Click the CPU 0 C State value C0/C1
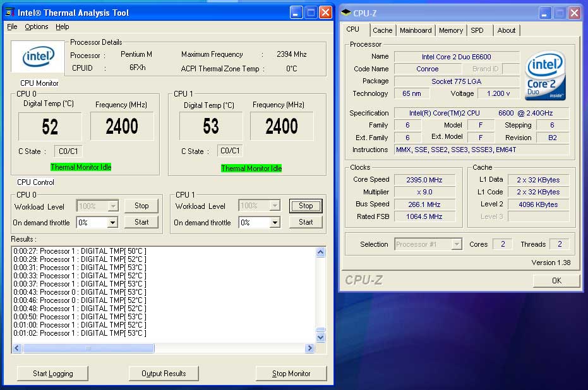The width and height of the screenshot is (588, 390). (68, 151)
